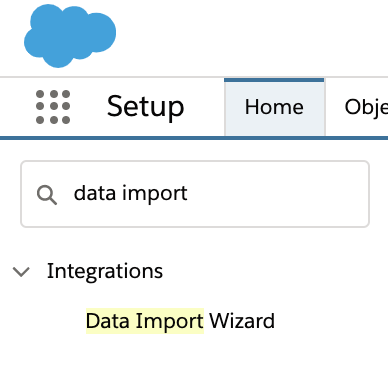Click empty area inside the Quick Find field
Screen dimensions: 388x370
point(277,194)
